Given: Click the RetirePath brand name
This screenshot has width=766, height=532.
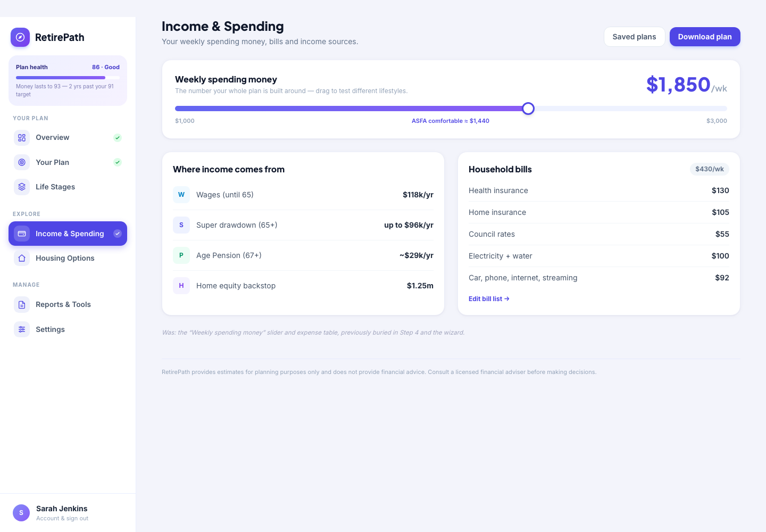Looking at the screenshot, I should click(60, 37).
